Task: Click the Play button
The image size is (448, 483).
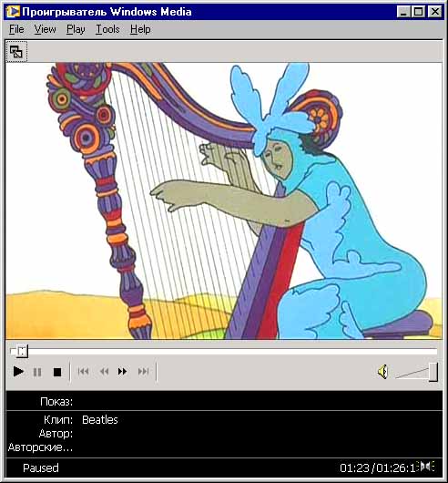Action: (x=18, y=372)
